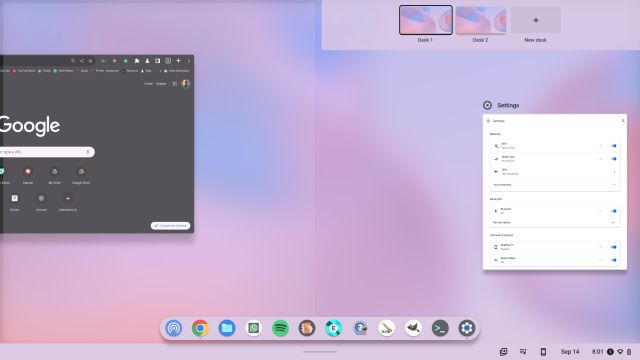
Task: Toggle the Bluetooth switch in Settings
Action: coord(613,211)
